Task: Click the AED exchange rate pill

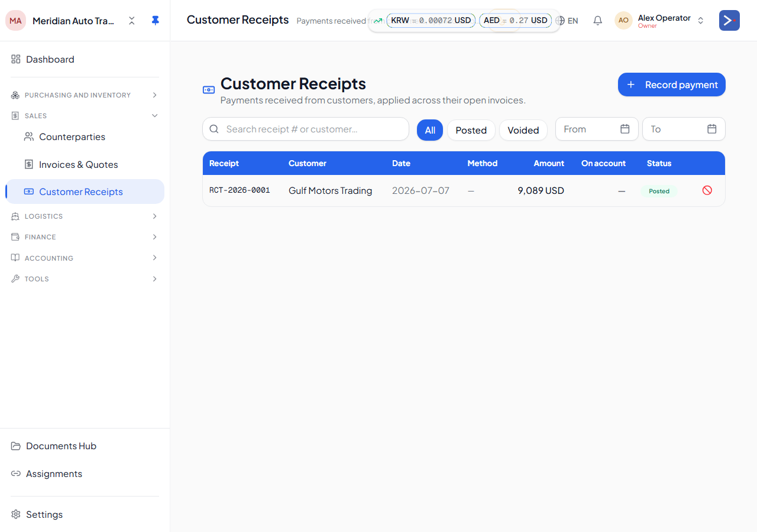Action: coord(516,21)
